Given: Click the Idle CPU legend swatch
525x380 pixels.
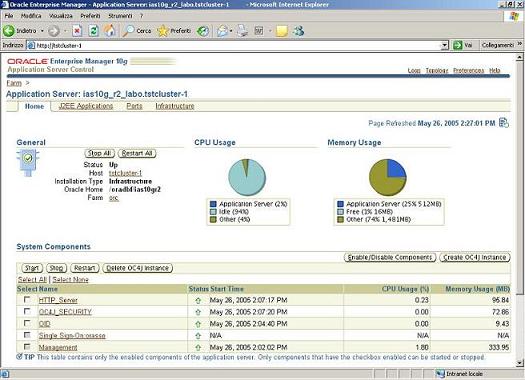Looking at the screenshot, I should (x=213, y=212).
